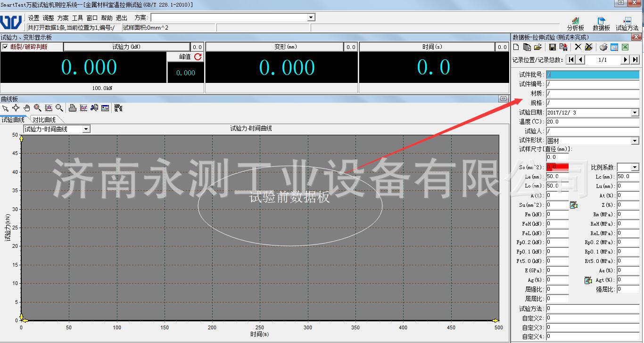The height and width of the screenshot is (343, 644).
Task: Select the red zoom-region magnifier tool
Action: pyautogui.click(x=38, y=108)
